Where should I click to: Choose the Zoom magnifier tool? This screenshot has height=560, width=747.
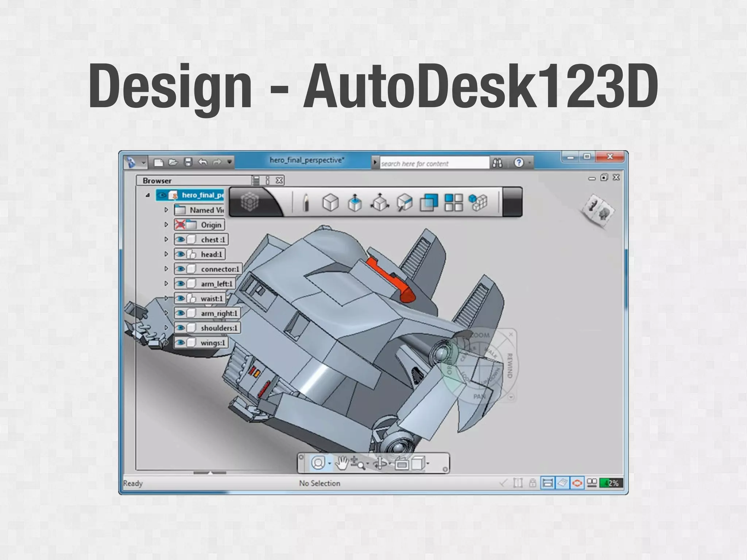(x=357, y=464)
